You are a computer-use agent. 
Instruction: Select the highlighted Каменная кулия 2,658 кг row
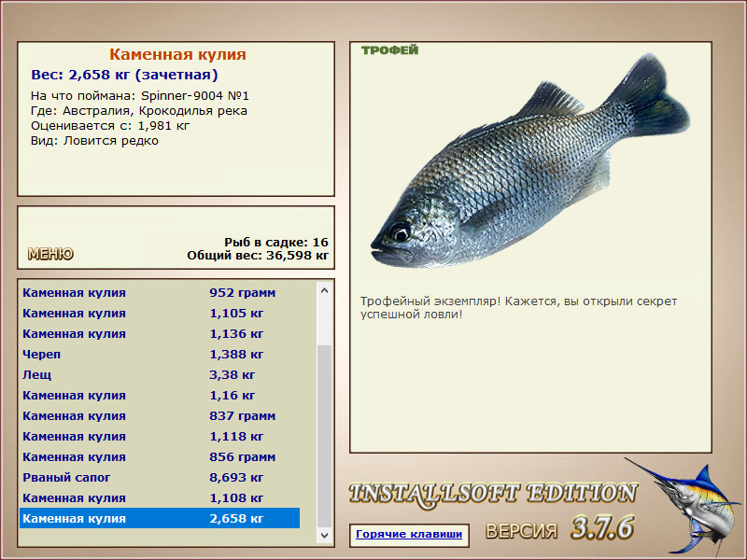pyautogui.click(x=160, y=518)
